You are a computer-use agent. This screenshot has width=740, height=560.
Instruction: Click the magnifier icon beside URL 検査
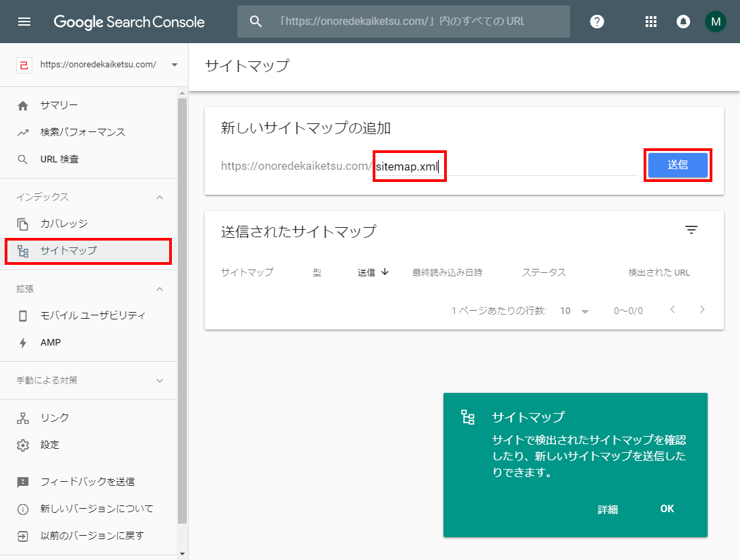(23, 160)
